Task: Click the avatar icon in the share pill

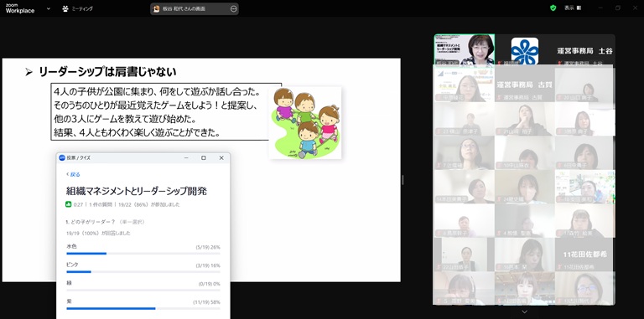Action: pyautogui.click(x=156, y=8)
